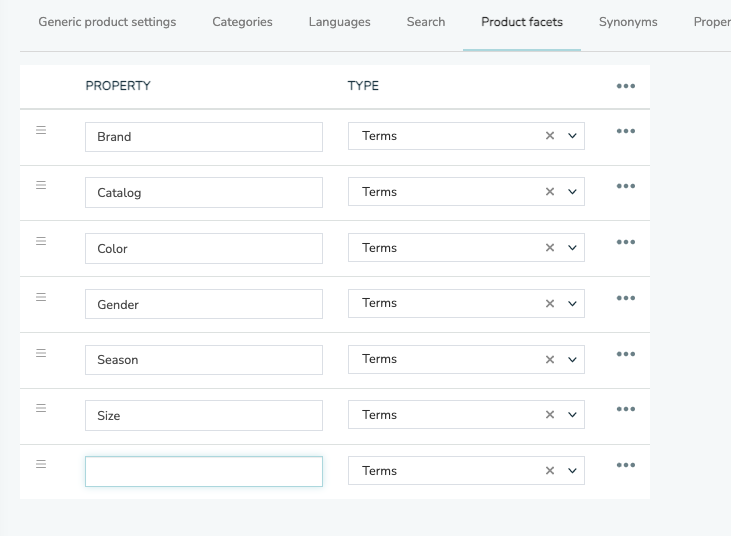Viewport: 731px width, 536px height.
Task: Open Generic product settings tab
Action: click(x=107, y=22)
